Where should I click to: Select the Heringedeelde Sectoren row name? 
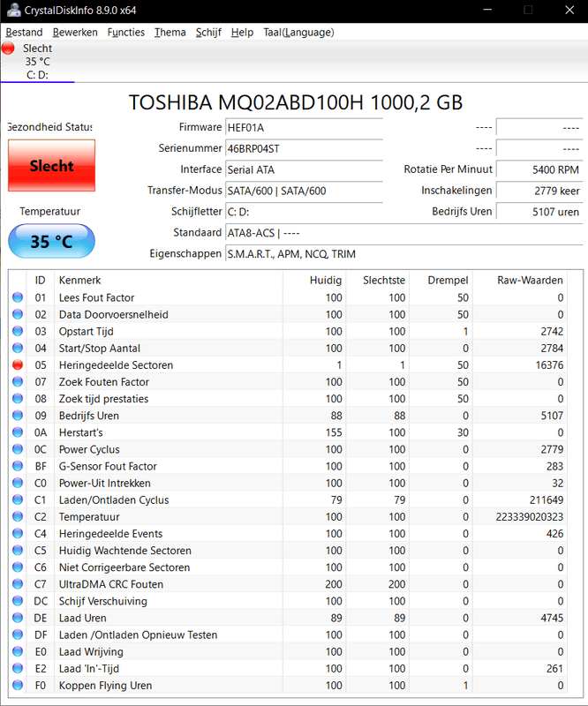click(116, 365)
